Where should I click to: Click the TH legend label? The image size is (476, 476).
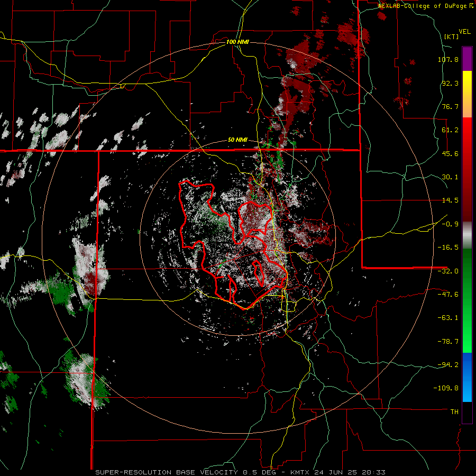pos(454,412)
